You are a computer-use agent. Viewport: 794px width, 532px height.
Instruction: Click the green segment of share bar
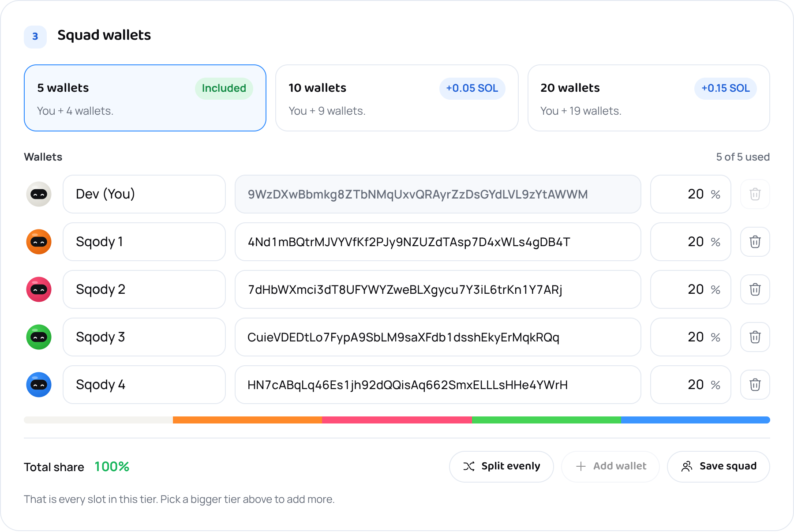click(x=547, y=420)
